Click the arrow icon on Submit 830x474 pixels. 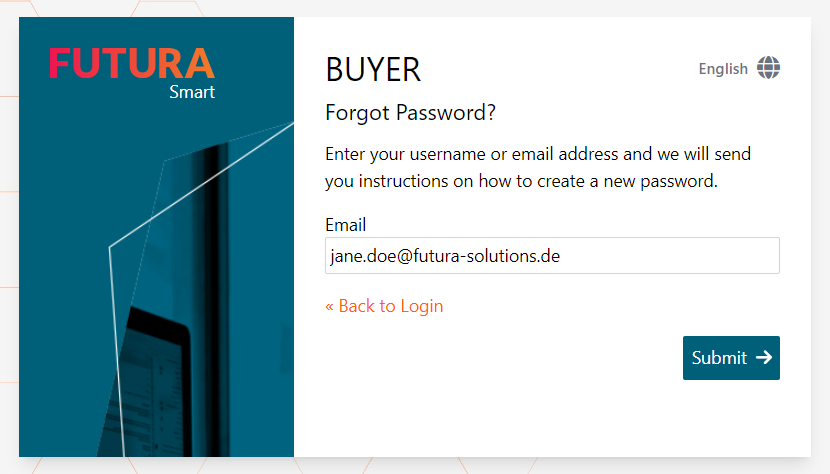pyautogui.click(x=764, y=357)
